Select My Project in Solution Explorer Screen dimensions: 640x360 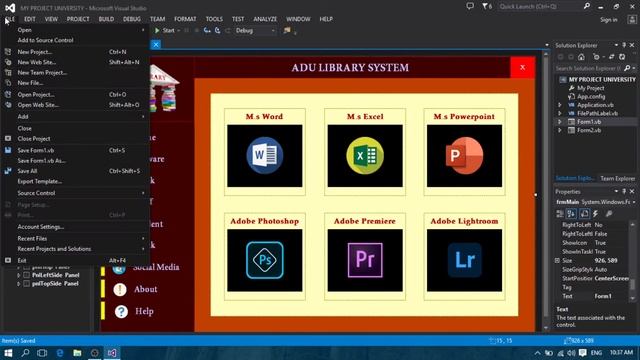point(590,88)
